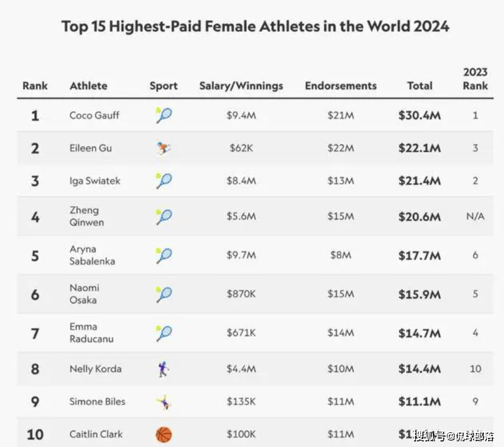Click the skiing icon in Eileen Gu's row

[163, 148]
